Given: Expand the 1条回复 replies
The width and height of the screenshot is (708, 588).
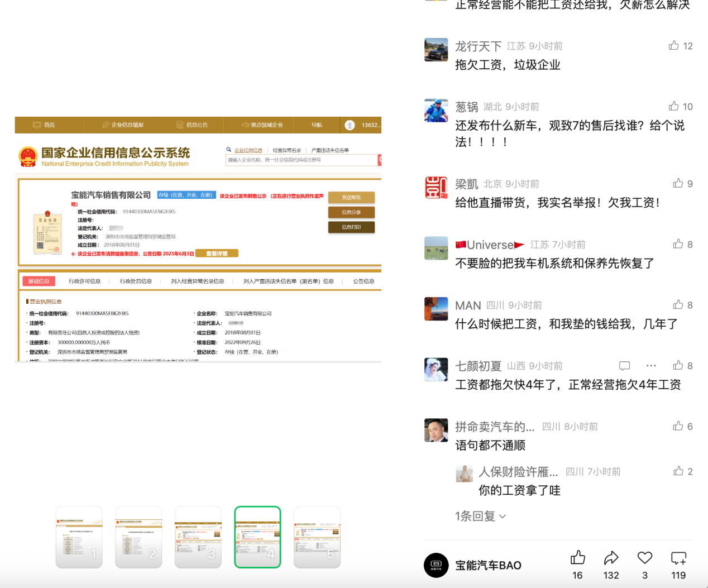Looking at the screenshot, I should coord(480,516).
